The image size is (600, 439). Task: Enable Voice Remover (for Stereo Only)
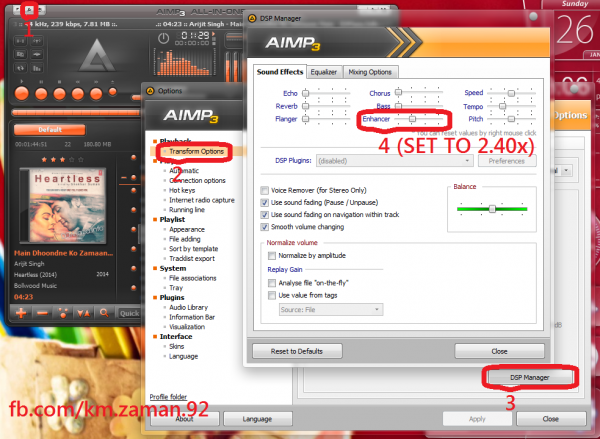(264, 190)
